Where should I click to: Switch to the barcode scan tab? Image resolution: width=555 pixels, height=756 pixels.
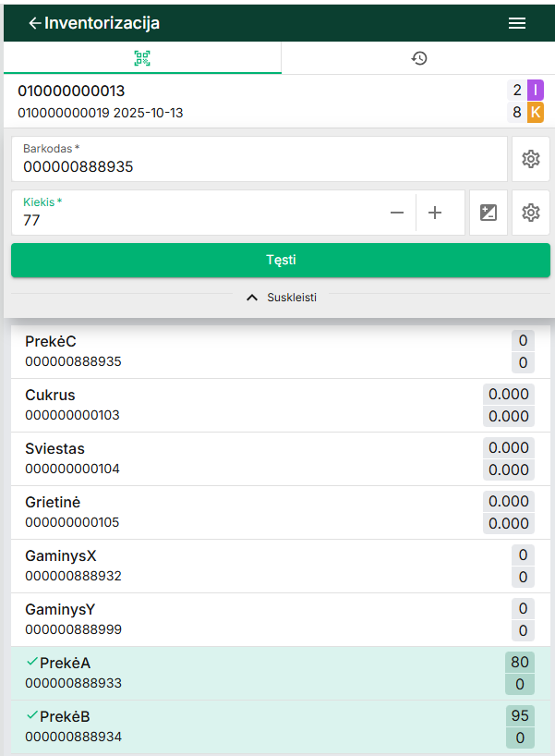pyautogui.click(x=142, y=58)
